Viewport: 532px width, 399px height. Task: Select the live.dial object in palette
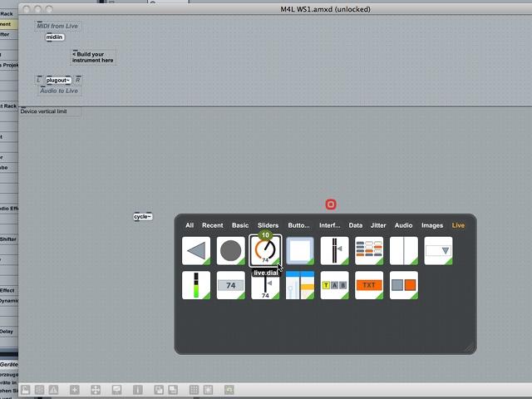(x=265, y=251)
